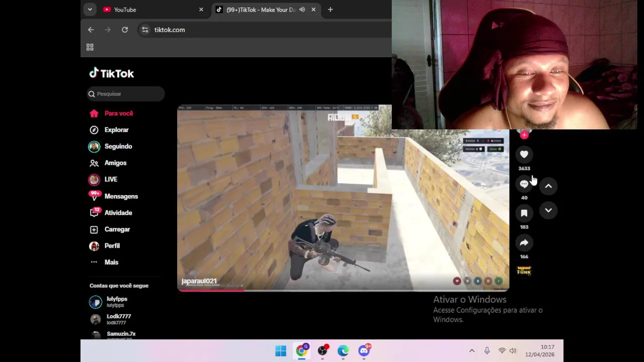Click the TikTok logo
The height and width of the screenshot is (362, 644).
[x=112, y=73]
